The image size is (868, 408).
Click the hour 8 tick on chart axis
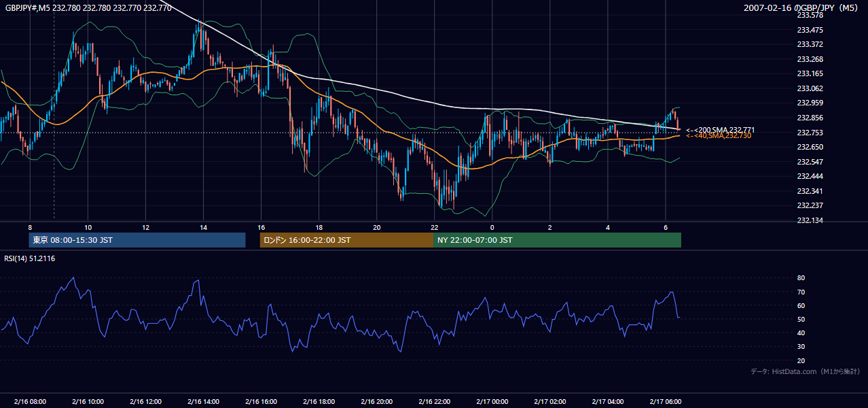(x=30, y=227)
